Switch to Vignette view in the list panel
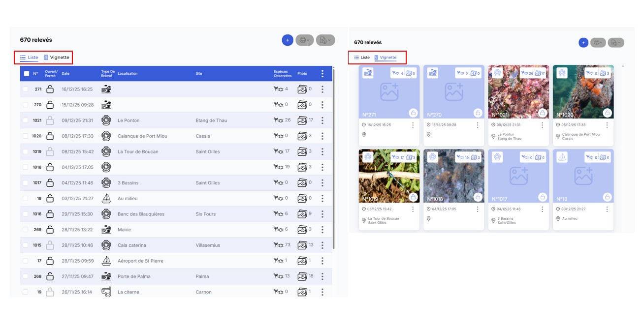The width and height of the screenshot is (644, 329). pos(57,58)
